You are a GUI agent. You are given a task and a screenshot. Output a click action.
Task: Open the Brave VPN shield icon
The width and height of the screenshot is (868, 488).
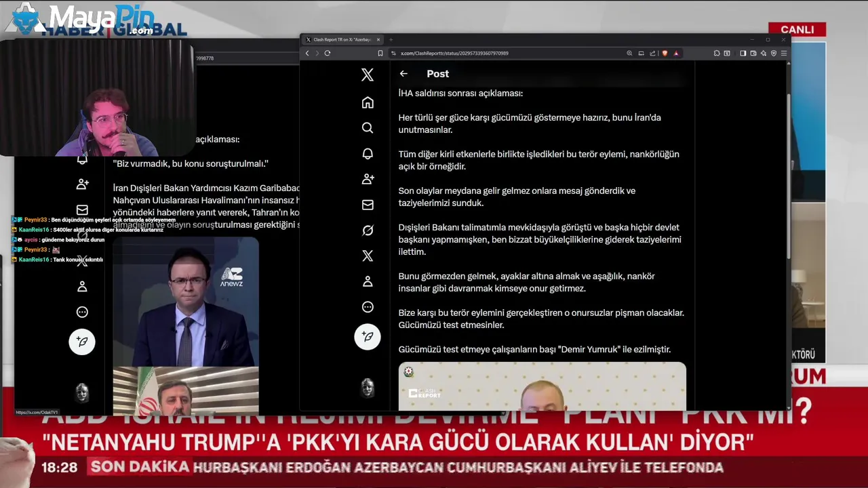774,53
